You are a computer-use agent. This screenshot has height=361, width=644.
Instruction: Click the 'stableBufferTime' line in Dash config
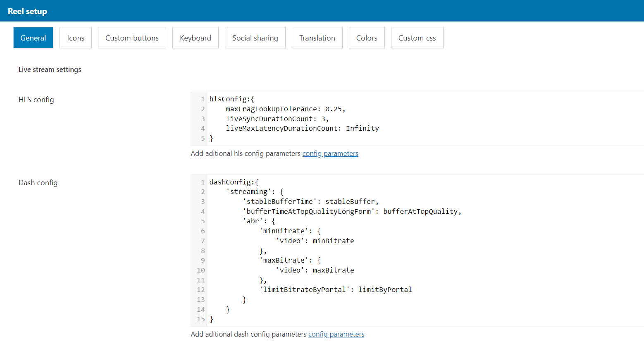(x=310, y=202)
